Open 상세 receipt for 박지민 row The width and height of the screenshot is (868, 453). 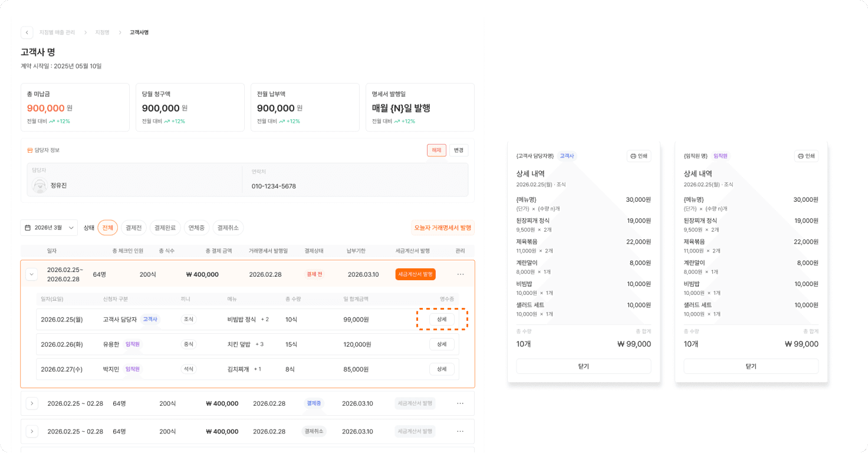(442, 369)
